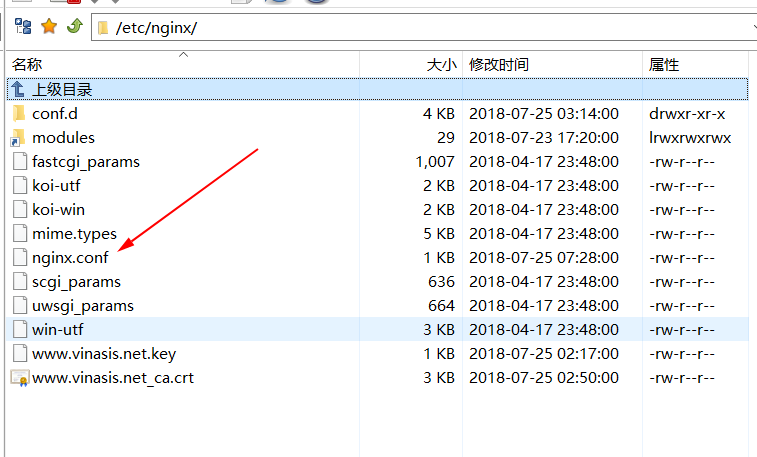The height and width of the screenshot is (457, 757).
Task: Select the koi-win file name
Action: click(58, 210)
